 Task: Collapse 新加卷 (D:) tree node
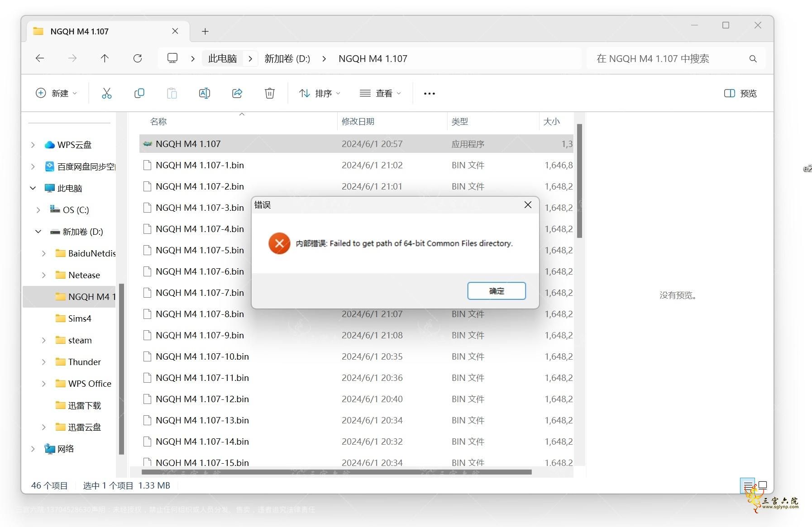click(x=38, y=232)
